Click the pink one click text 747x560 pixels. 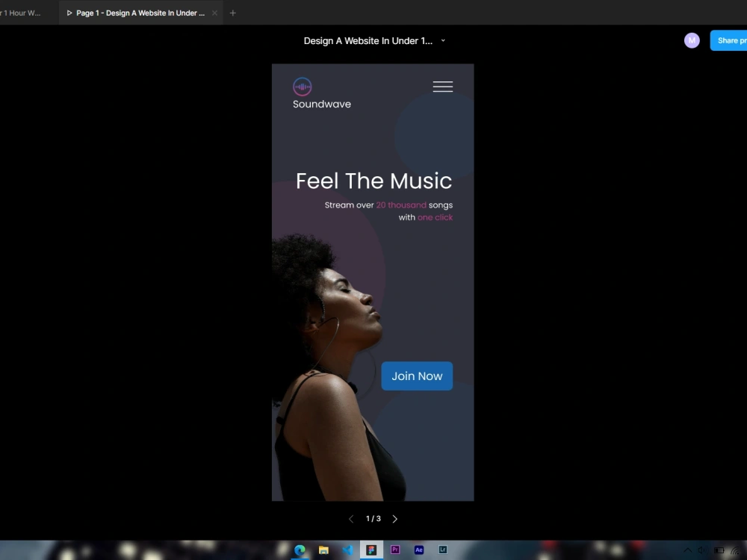(435, 217)
